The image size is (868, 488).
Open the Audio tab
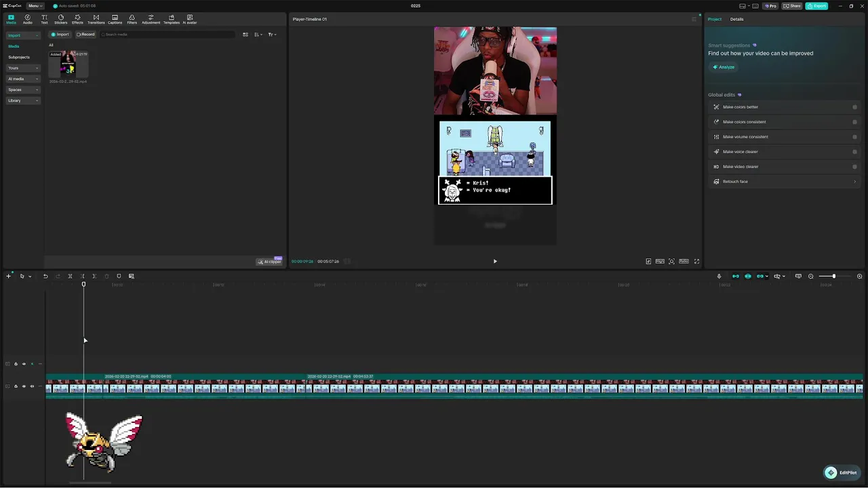[x=27, y=19]
